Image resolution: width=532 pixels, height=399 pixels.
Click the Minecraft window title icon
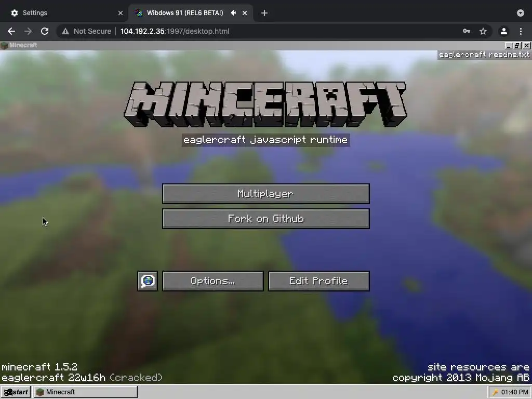click(x=4, y=46)
